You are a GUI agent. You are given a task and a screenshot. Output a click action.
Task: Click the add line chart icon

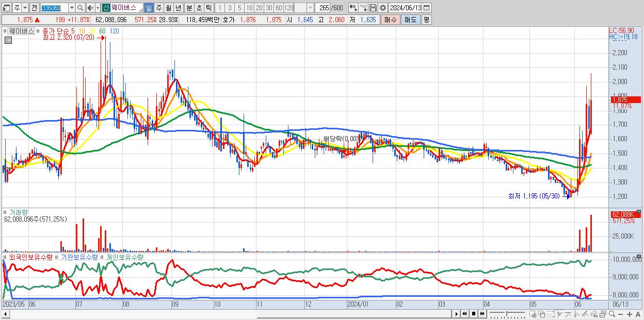(x=363, y=8)
